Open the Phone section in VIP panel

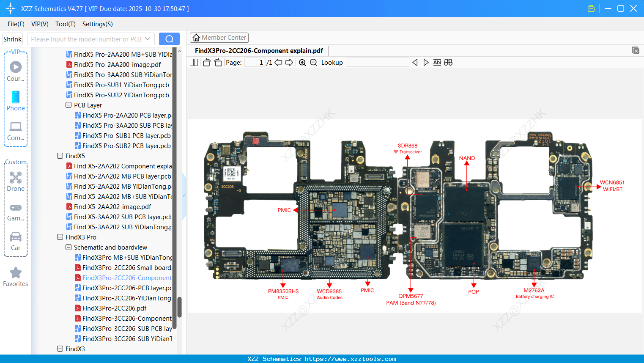click(x=16, y=102)
